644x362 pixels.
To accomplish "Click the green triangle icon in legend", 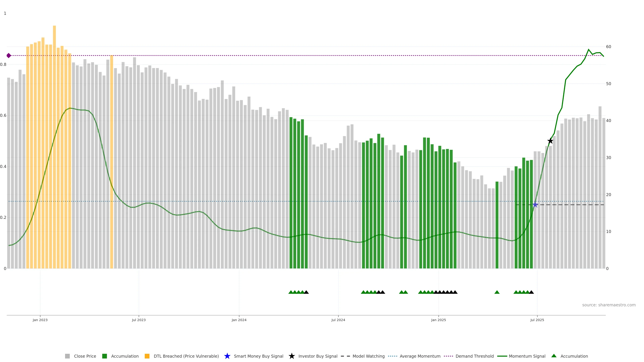I will (x=554, y=356).
